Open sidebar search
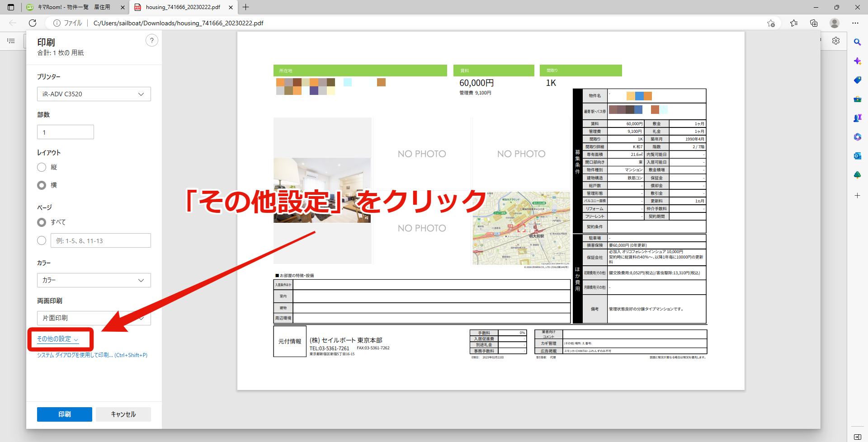This screenshot has height=442, width=868. (x=857, y=42)
